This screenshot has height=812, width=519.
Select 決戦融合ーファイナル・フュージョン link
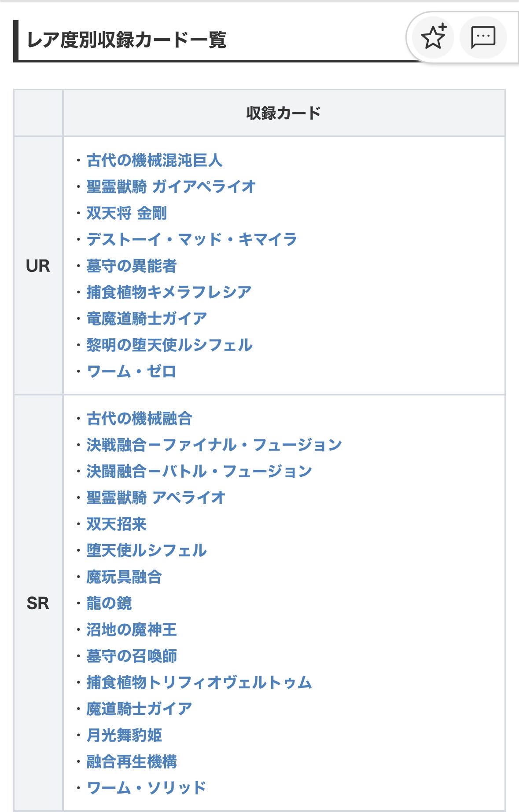pyautogui.click(x=214, y=445)
